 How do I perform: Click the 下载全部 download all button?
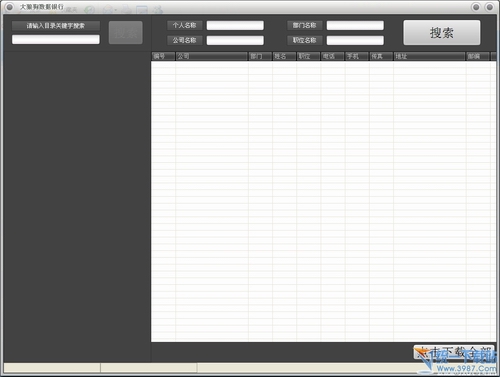pos(454,352)
